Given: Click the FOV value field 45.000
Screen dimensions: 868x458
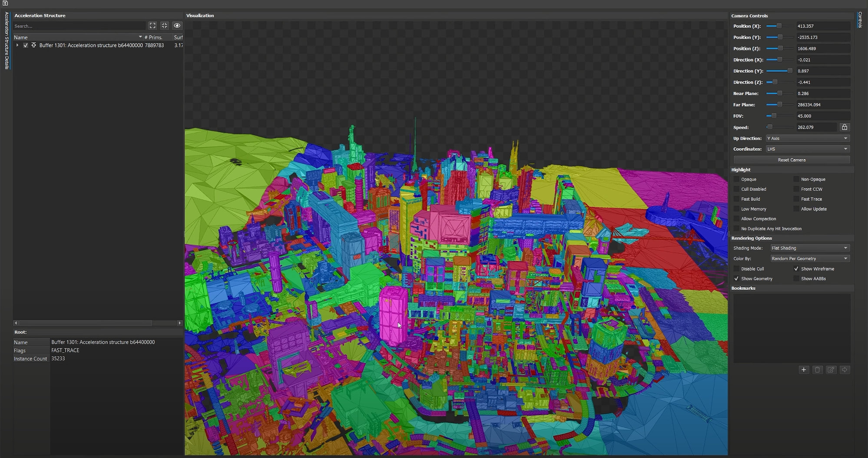Looking at the screenshot, I should tap(823, 116).
